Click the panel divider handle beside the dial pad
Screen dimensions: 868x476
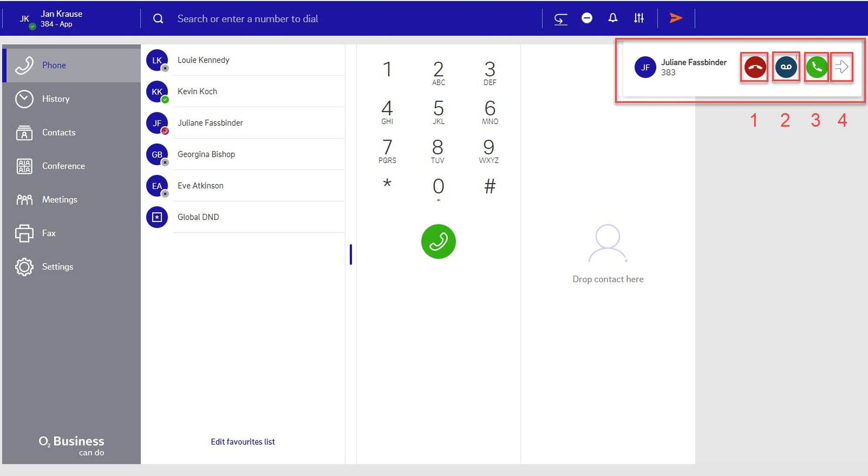351,254
